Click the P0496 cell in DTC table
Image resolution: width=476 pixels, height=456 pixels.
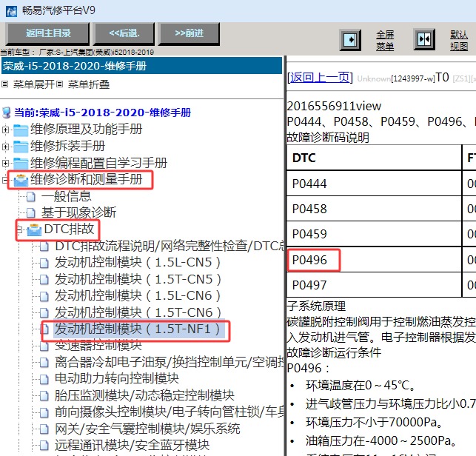click(x=374, y=260)
